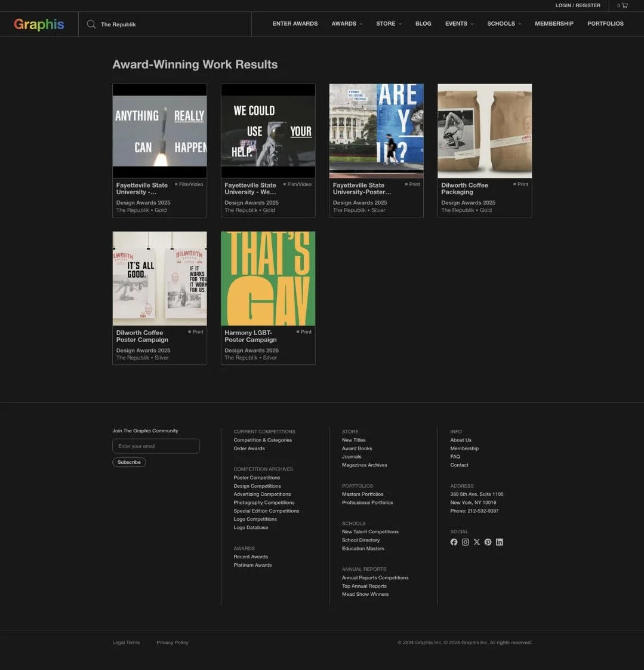Open Masters Portfolios link
644x670 pixels.
362,494
